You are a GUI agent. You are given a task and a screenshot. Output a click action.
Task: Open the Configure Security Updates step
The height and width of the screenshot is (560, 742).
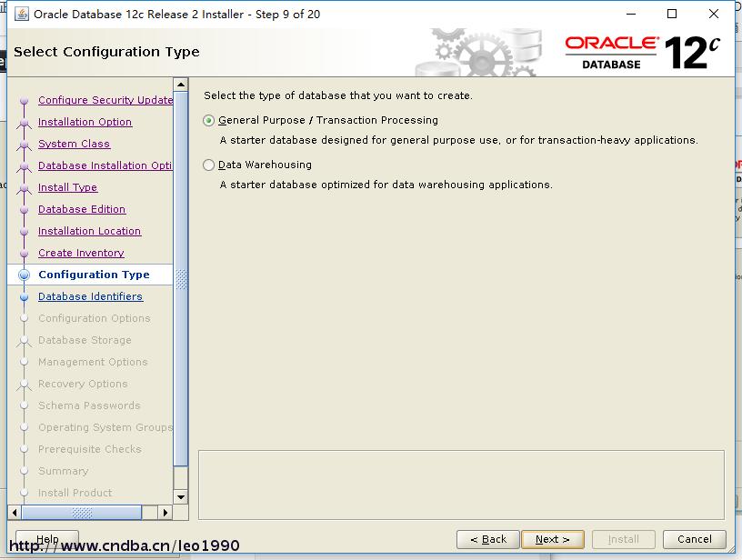105,100
